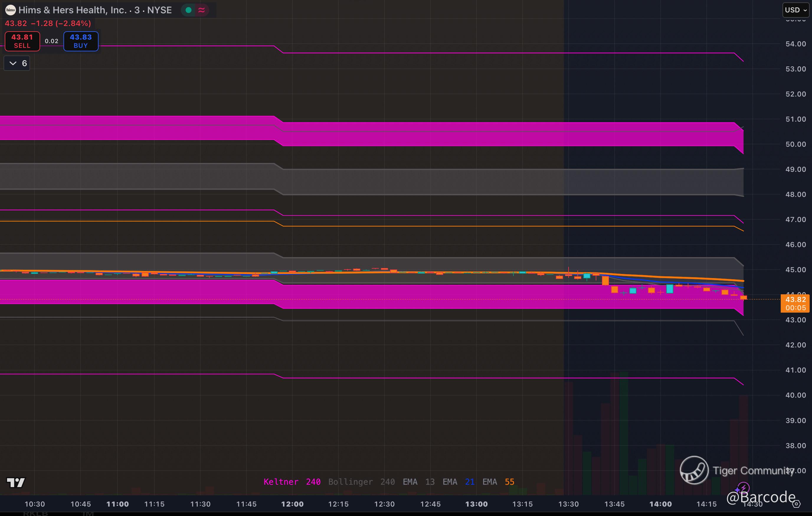Click the 50.00 level on price scale
This screenshot has height=516, width=812.
click(x=795, y=144)
